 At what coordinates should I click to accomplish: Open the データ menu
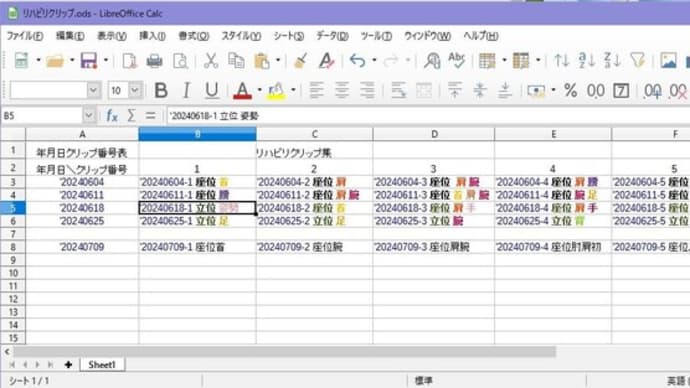[332, 36]
